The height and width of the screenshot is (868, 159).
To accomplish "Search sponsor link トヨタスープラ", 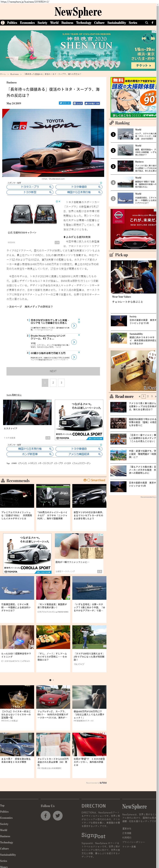I will [30, 187].
